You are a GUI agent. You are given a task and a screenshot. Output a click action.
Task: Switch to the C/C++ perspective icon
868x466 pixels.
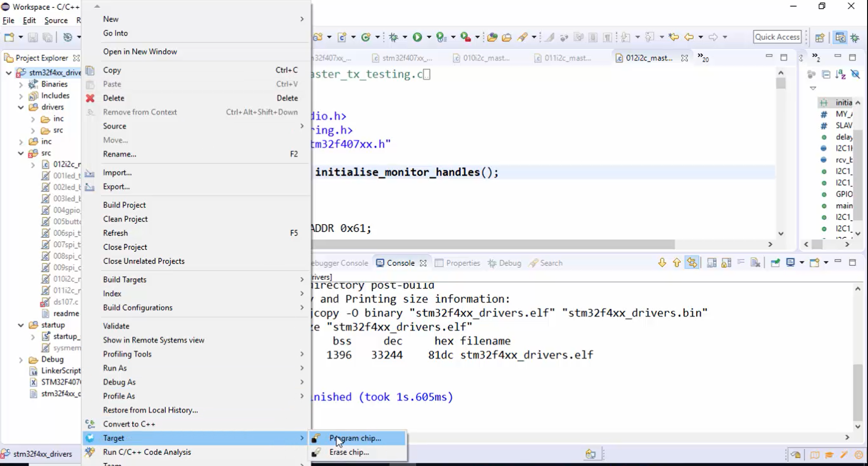840,37
